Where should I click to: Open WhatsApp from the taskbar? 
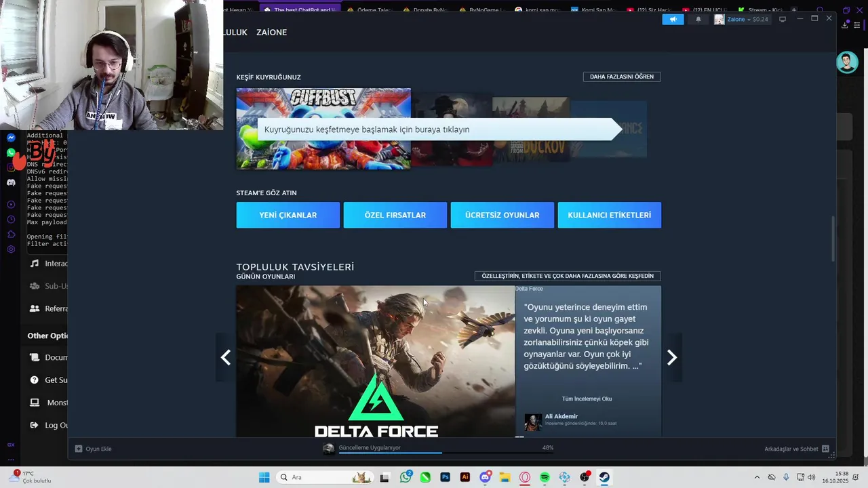pos(406,477)
